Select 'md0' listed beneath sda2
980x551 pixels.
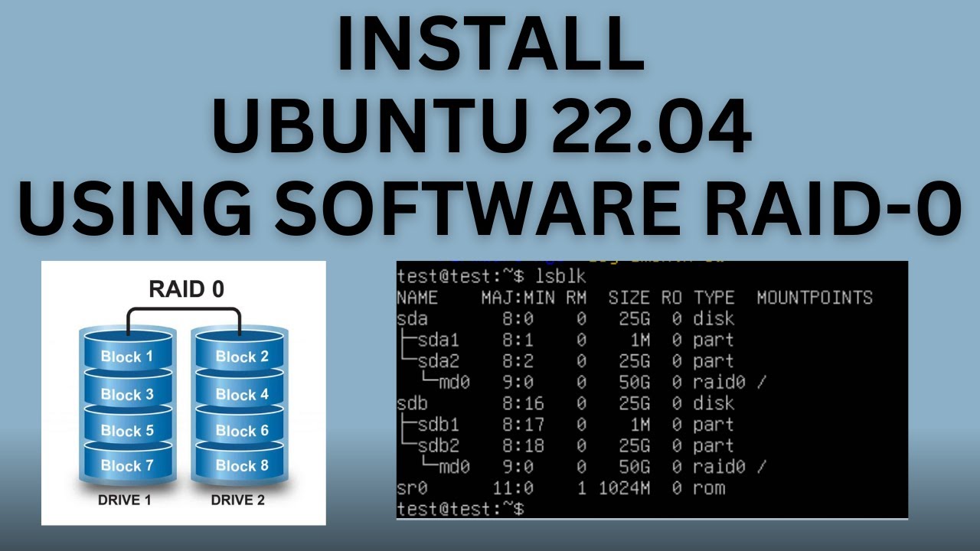[x=454, y=383]
